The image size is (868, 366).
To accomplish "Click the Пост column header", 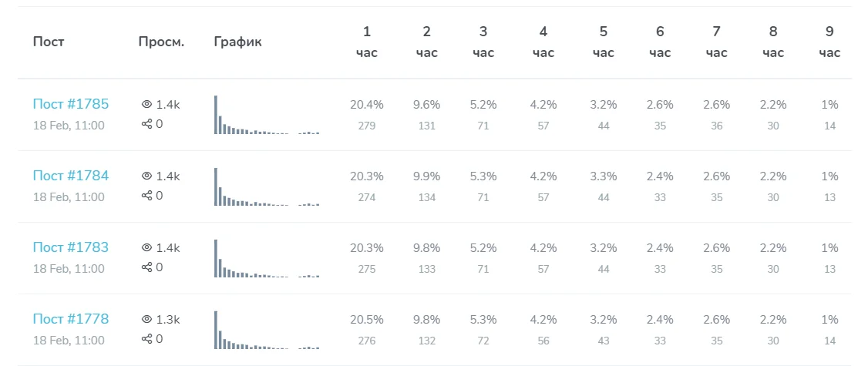I will coord(49,42).
